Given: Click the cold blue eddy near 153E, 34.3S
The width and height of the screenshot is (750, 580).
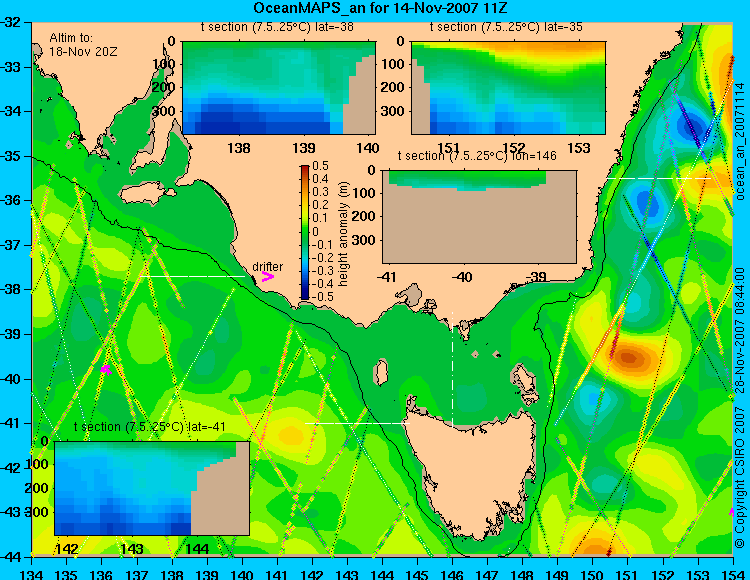Looking at the screenshot, I should pyautogui.click(x=690, y=125).
